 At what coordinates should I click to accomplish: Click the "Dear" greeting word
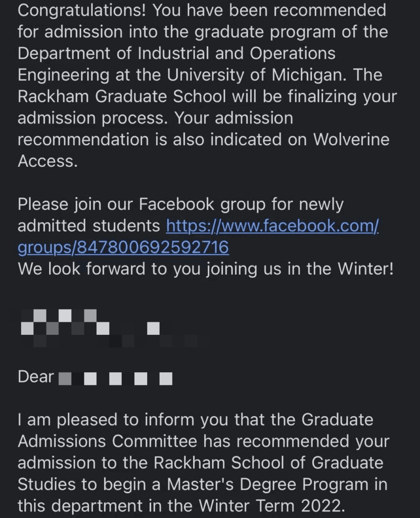click(x=35, y=377)
